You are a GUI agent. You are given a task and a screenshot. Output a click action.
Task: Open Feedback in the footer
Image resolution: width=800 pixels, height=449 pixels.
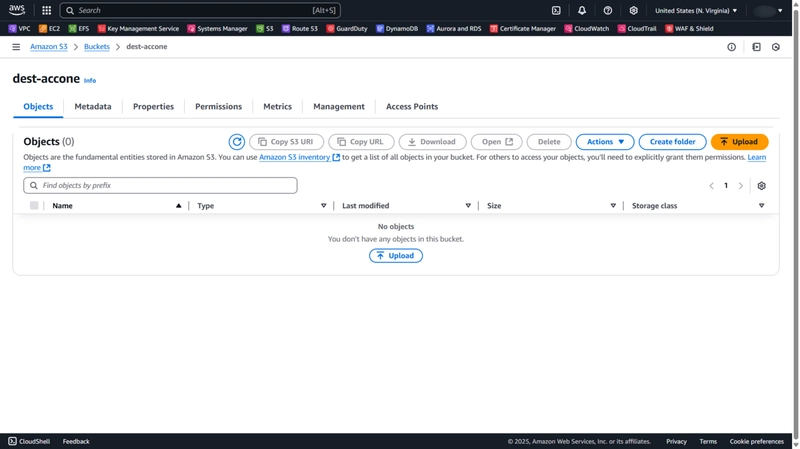(x=76, y=441)
